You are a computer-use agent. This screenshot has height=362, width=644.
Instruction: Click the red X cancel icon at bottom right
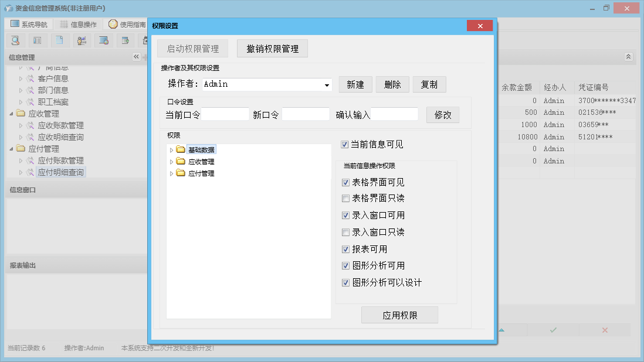point(605,330)
